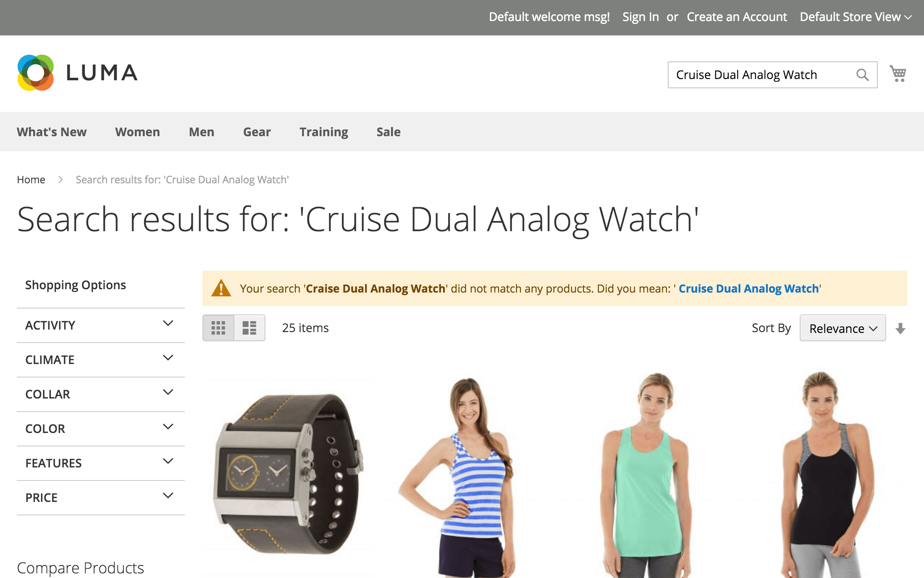Expand the CLIMATE filter
The width and height of the screenshot is (924, 578).
101,360
